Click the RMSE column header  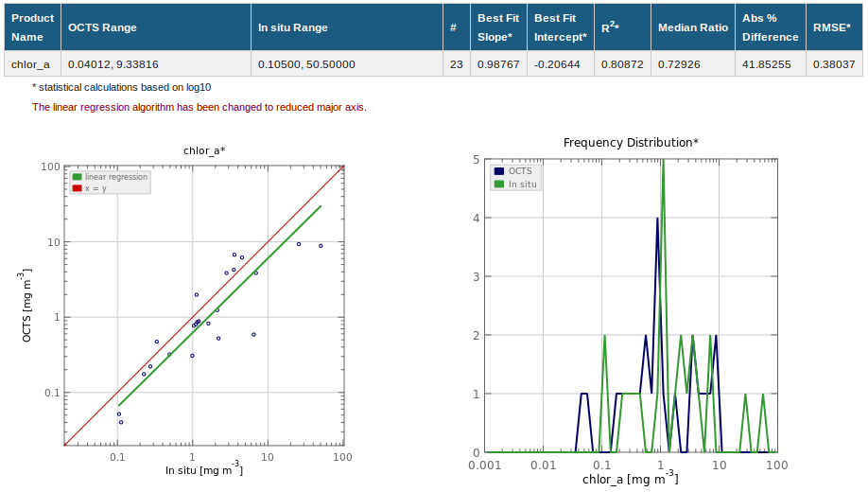click(833, 27)
